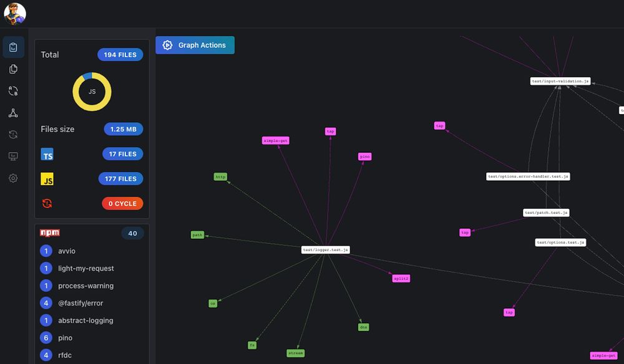Select light-my-request in npm list

click(86, 269)
